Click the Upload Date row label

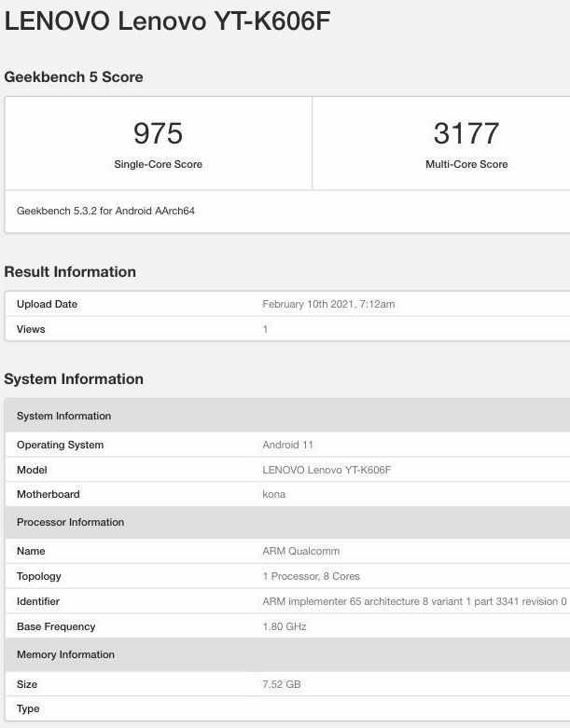(47, 304)
